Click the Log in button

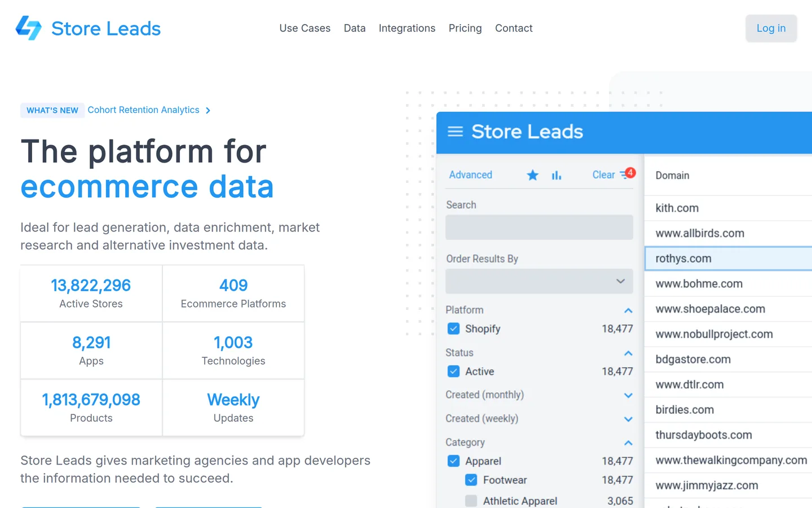tap(771, 28)
